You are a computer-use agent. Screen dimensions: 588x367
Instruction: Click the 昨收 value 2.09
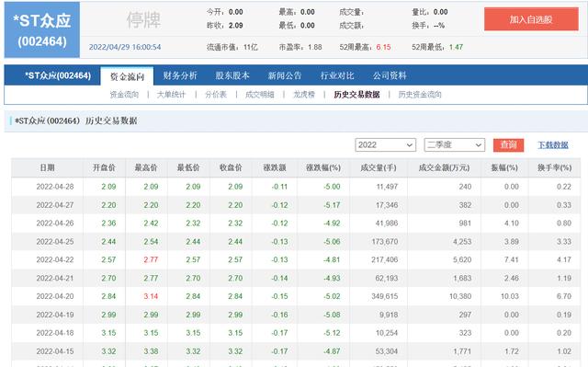236,26
